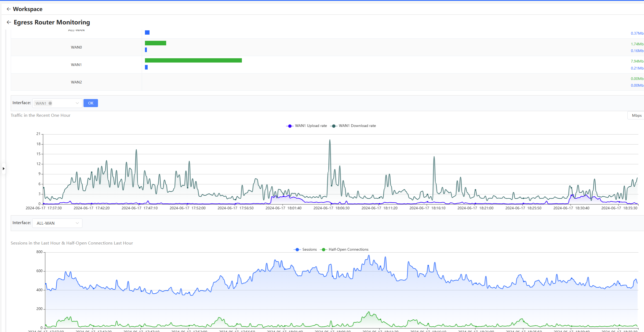Click the Workspace title text
The image size is (644, 332).
click(x=28, y=9)
